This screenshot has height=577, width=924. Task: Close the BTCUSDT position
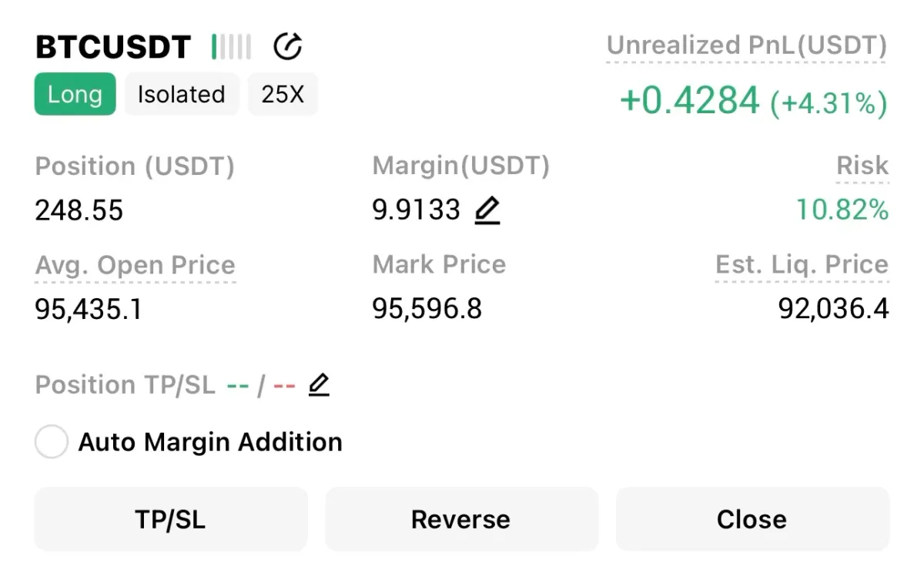(752, 519)
